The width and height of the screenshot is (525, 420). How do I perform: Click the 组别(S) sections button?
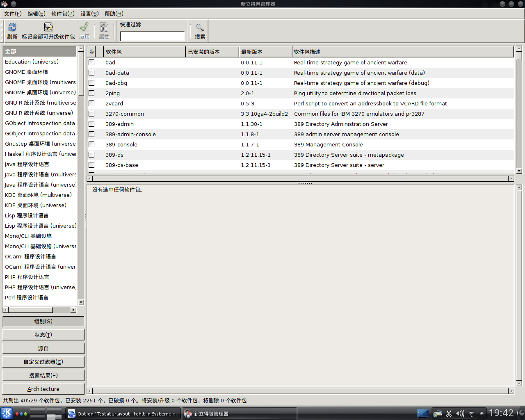tap(43, 321)
